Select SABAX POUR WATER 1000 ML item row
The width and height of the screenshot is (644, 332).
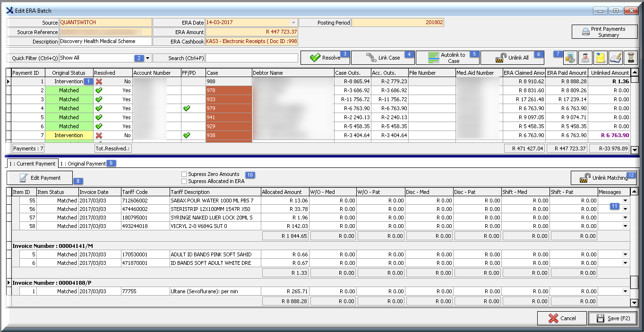pyautogui.click(x=320, y=201)
